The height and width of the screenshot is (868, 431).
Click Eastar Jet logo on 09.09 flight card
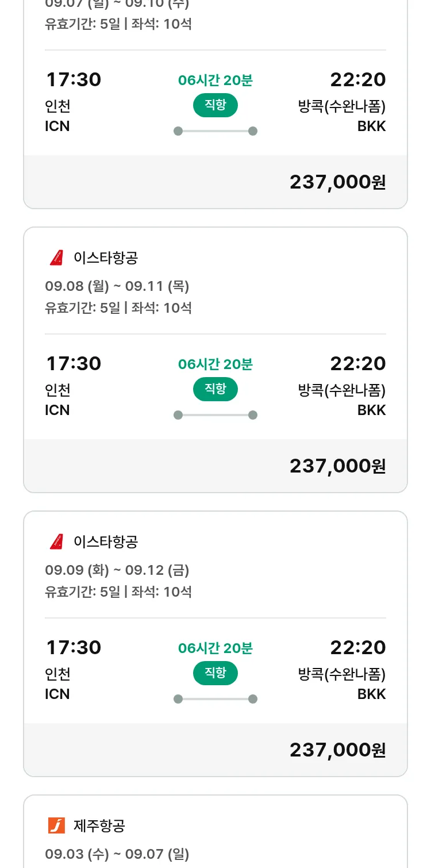56,542
